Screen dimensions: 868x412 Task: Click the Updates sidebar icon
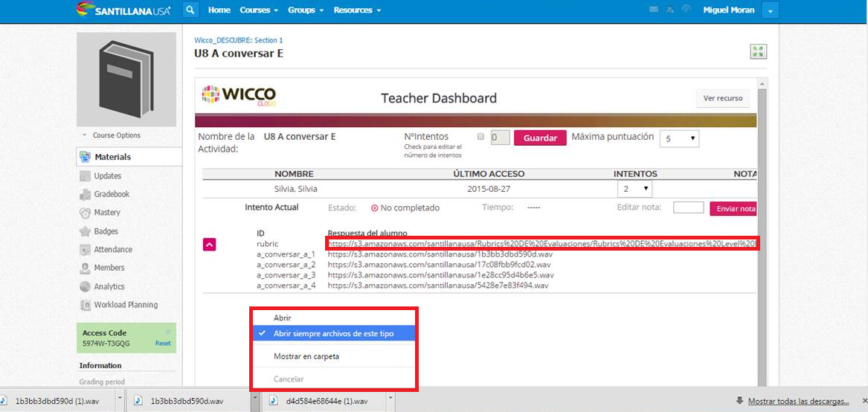[x=85, y=176]
